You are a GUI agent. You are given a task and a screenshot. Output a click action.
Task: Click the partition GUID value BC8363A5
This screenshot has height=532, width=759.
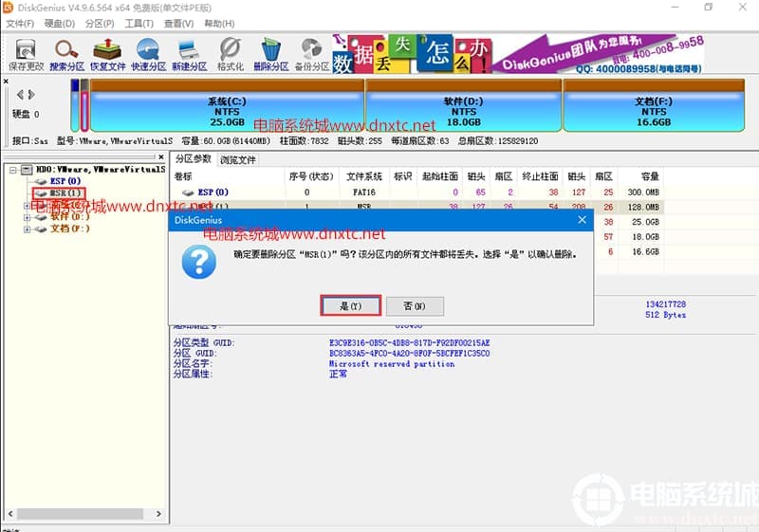tap(410, 353)
